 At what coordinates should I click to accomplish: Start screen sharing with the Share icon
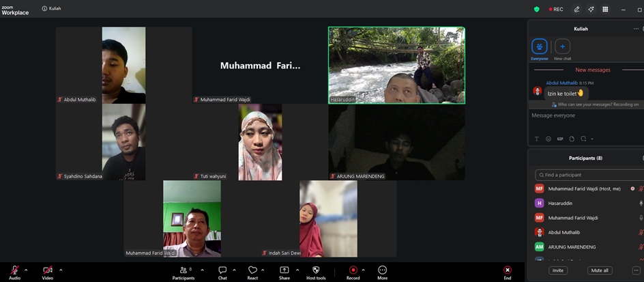[284, 270]
